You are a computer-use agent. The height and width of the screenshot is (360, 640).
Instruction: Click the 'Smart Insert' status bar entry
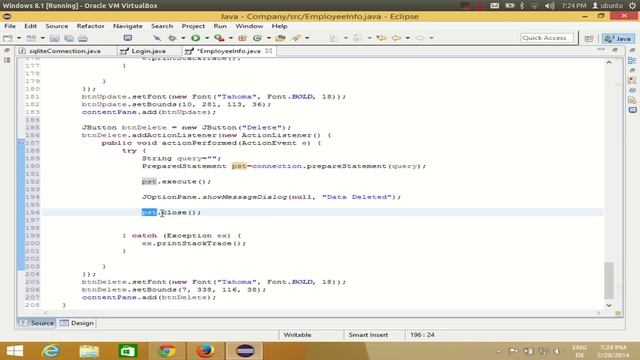(x=368, y=335)
